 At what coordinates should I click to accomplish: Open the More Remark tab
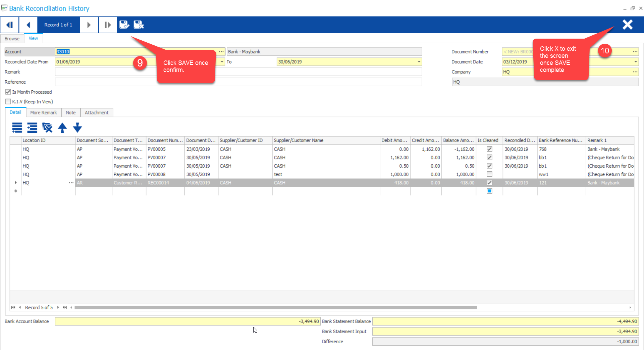tap(44, 113)
